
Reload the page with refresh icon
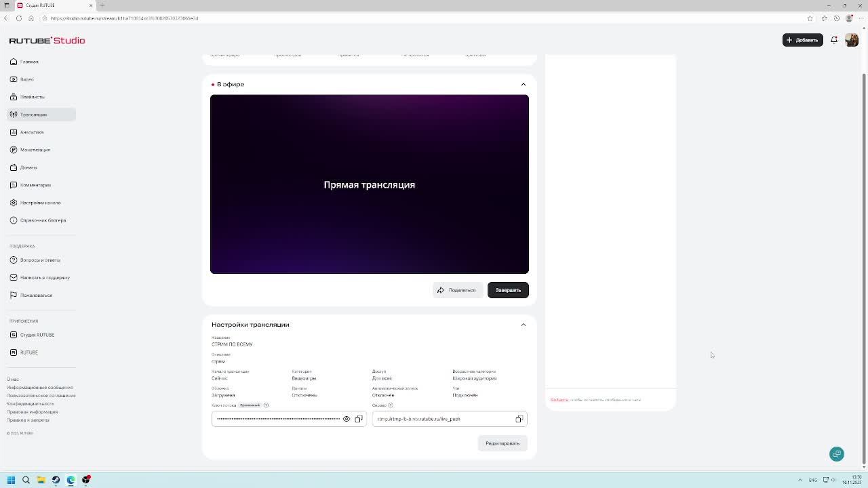(x=19, y=18)
